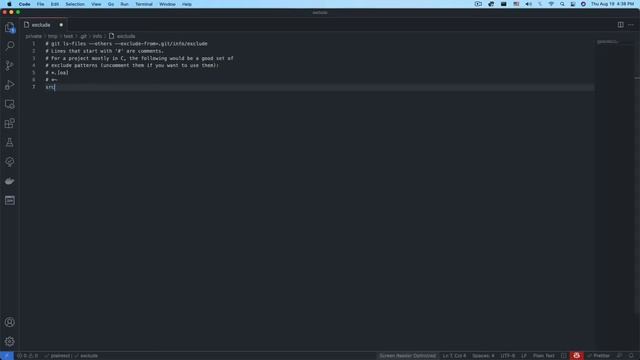The image size is (640, 360).
Task: Open the Search view in activity bar
Action: pos(9,46)
